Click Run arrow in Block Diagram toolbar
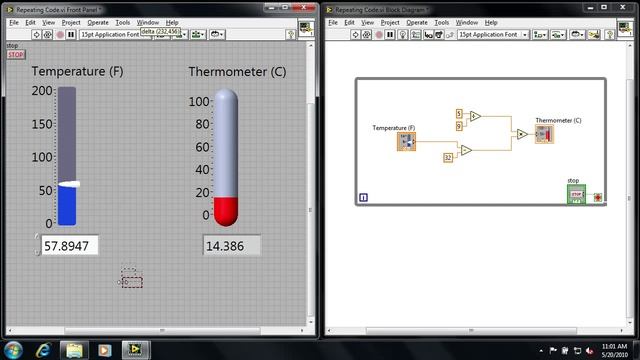The width and height of the screenshot is (640, 360). [356, 35]
